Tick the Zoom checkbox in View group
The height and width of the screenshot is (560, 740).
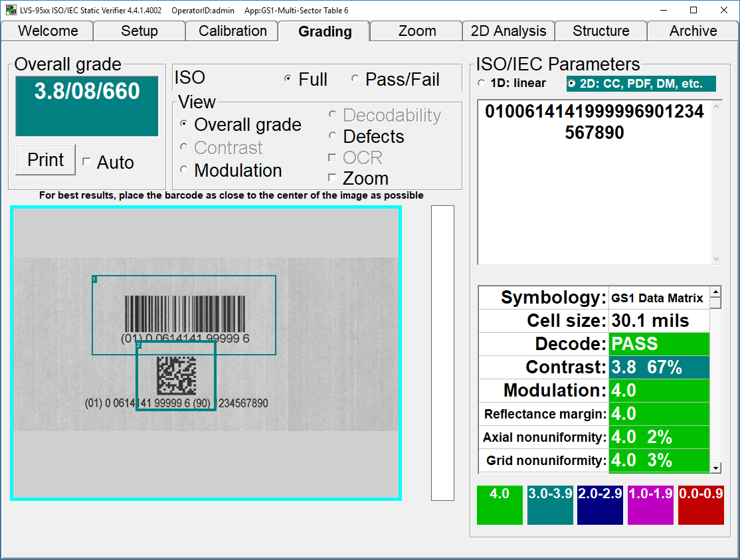pyautogui.click(x=332, y=178)
